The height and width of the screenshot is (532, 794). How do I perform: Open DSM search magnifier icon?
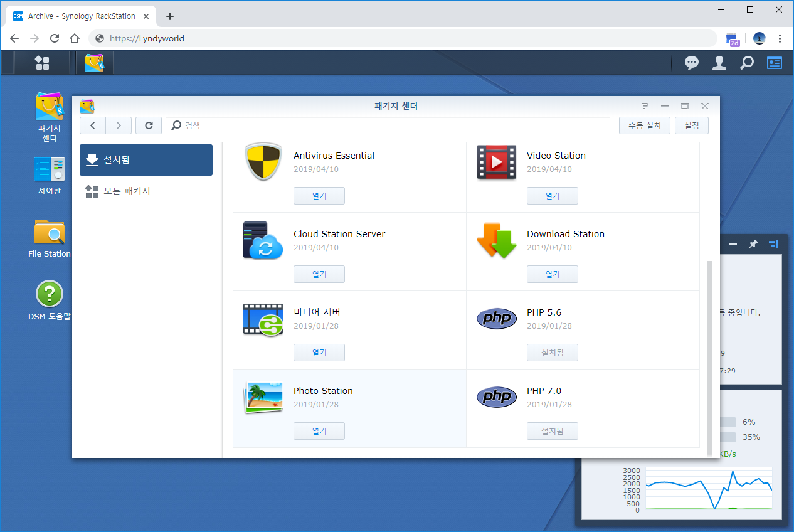coord(747,63)
